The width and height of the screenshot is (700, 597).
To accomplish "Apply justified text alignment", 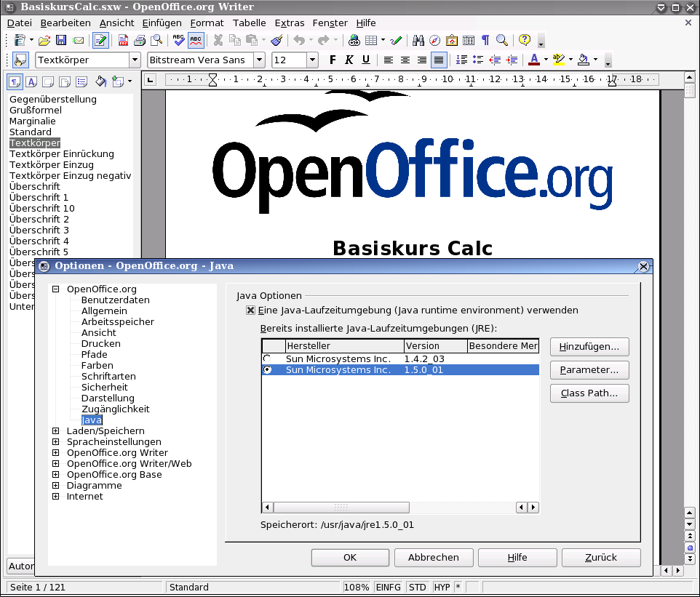I will pyautogui.click(x=439, y=60).
